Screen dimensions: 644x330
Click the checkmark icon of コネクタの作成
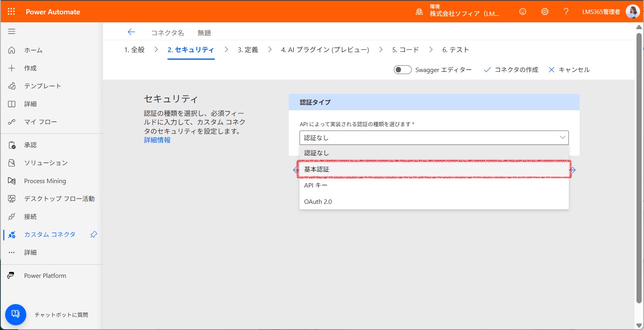coord(487,70)
